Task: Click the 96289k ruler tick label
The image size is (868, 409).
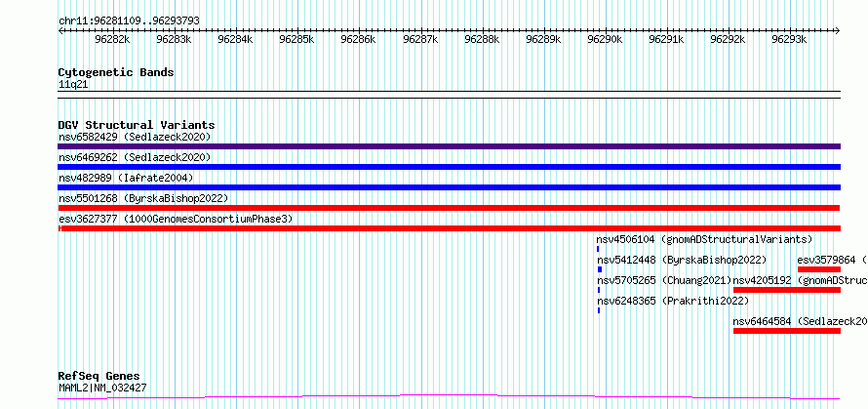Action: point(543,40)
